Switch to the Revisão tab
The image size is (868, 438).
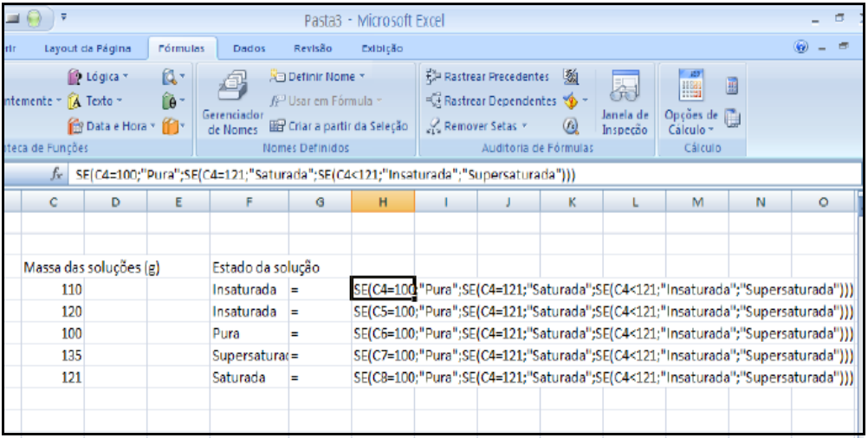312,48
